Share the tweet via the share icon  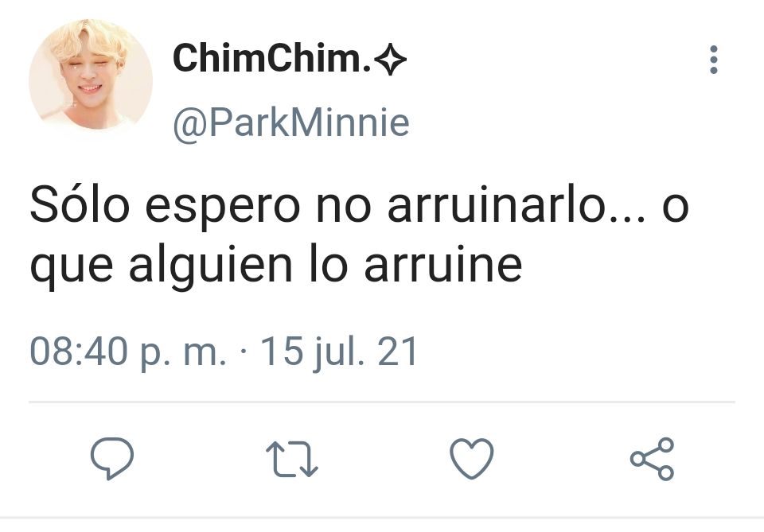(652, 459)
